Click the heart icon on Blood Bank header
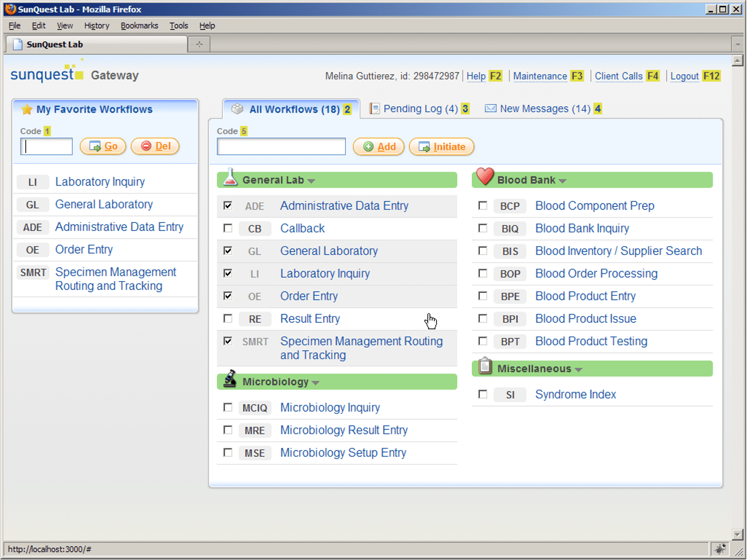Viewport: 747px width, 560px height. pos(485,176)
